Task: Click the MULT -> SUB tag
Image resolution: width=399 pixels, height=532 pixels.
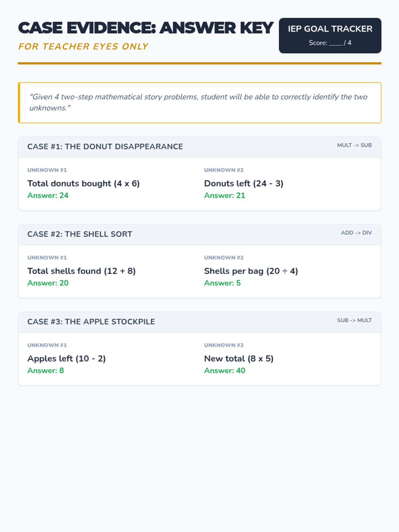Action: (x=354, y=145)
